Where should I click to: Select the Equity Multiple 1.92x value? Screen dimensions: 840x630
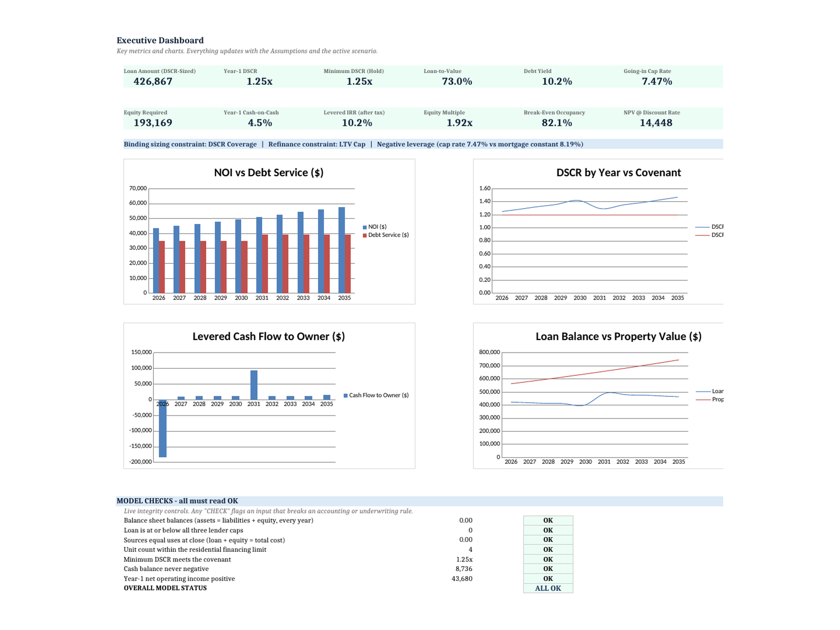tap(459, 123)
